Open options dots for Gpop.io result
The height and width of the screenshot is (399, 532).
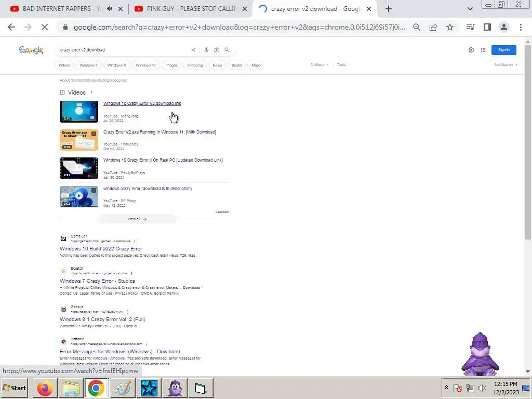128,312
